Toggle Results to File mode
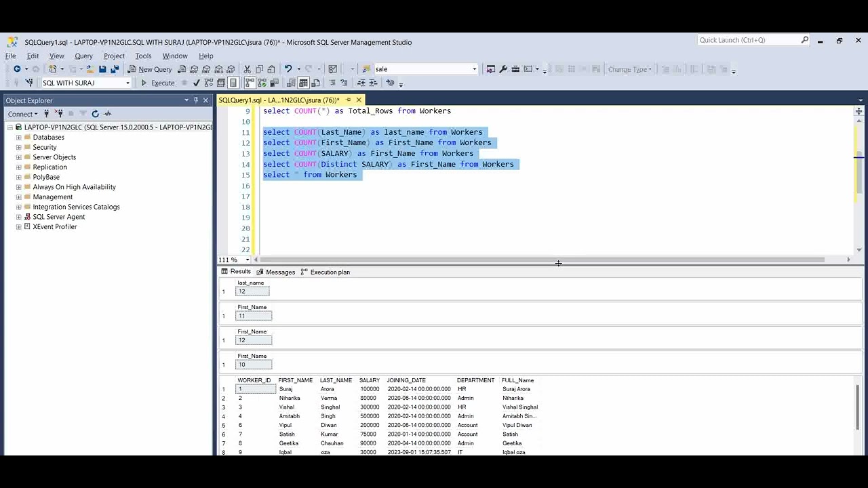868x488 pixels. point(315,83)
